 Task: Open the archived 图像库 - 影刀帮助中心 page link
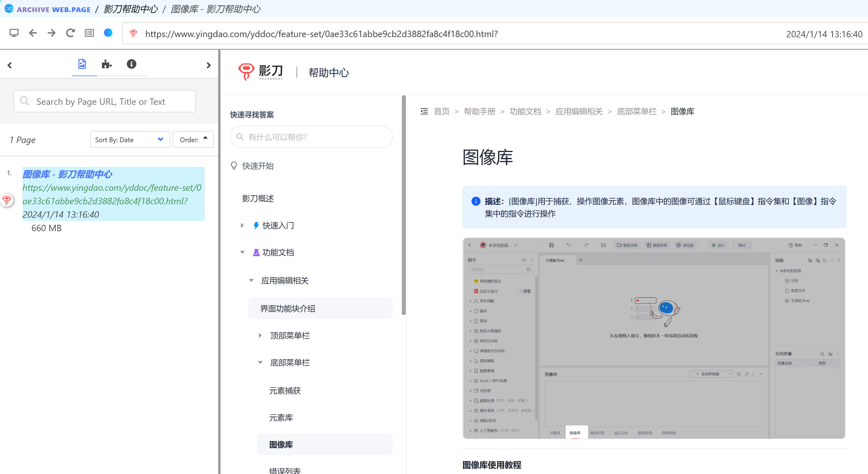67,174
